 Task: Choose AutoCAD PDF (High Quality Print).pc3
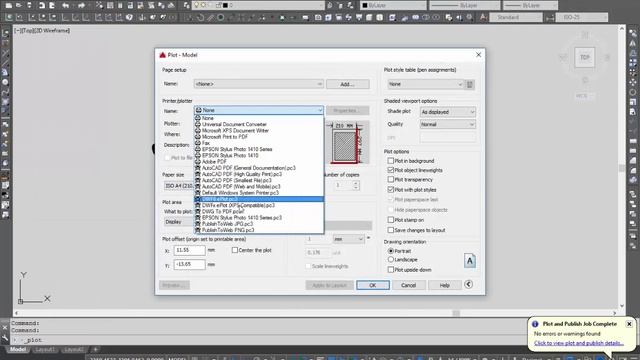coord(242,174)
